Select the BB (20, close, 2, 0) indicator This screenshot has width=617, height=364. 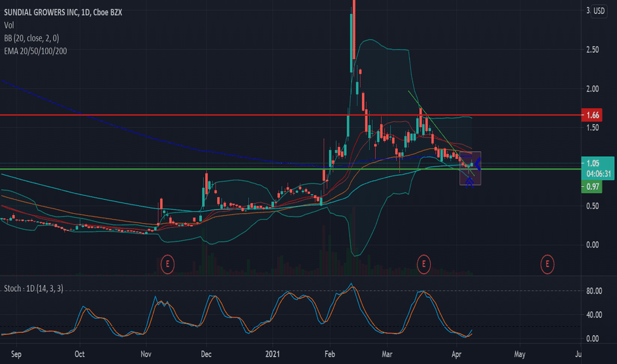[x=32, y=38]
